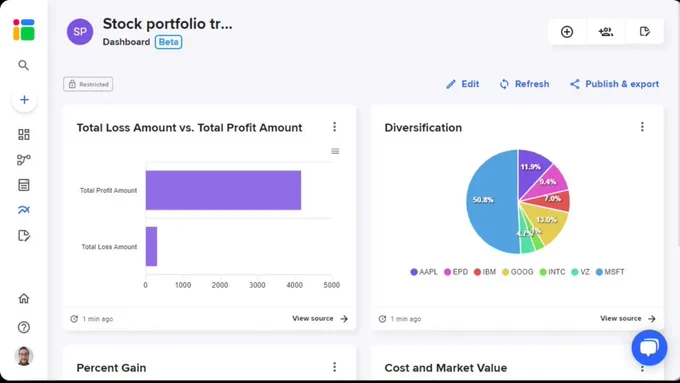This screenshot has height=383, width=680.
Task: Click the 13.0% yellow pie slice
Action: tap(546, 221)
